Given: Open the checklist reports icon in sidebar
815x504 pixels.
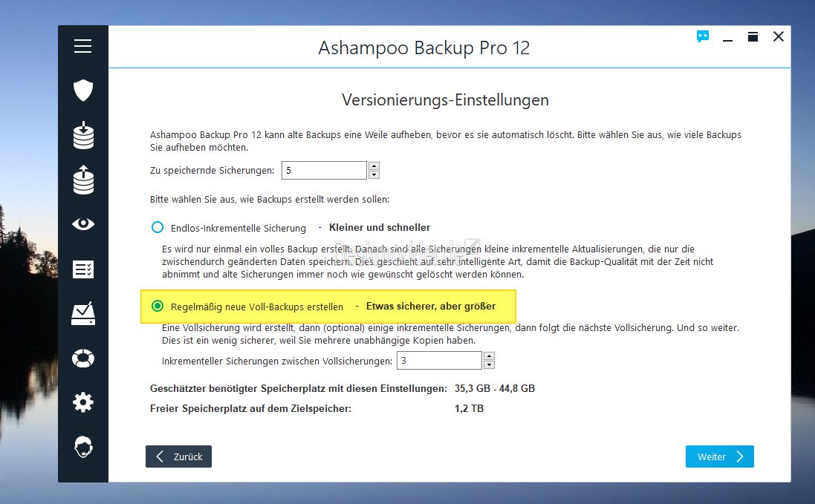Looking at the screenshot, I should coord(83,269).
